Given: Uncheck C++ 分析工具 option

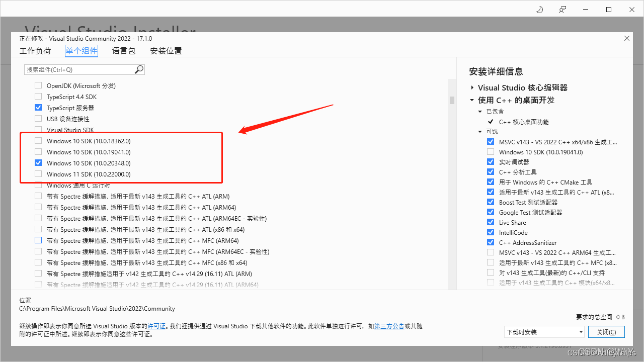Looking at the screenshot, I should coord(491,172).
